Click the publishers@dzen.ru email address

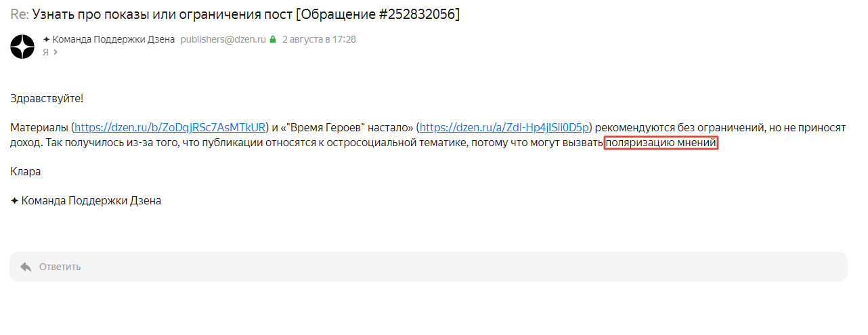point(223,39)
